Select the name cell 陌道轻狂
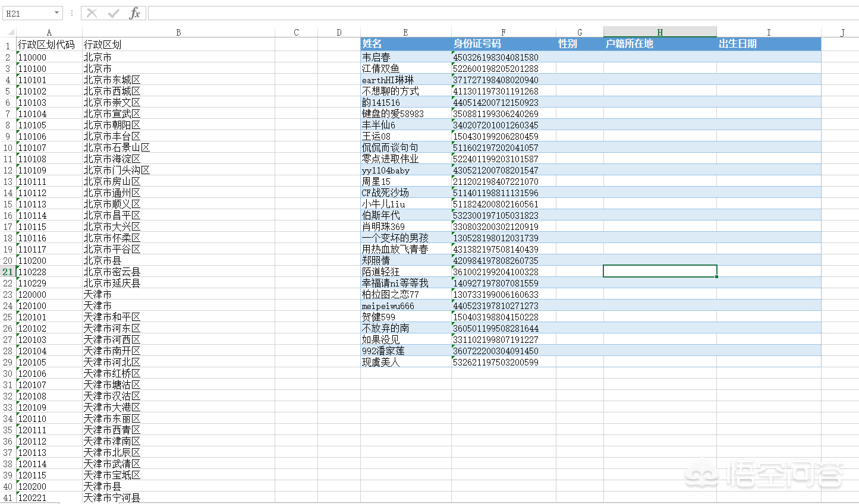The image size is (859, 504). [x=405, y=272]
